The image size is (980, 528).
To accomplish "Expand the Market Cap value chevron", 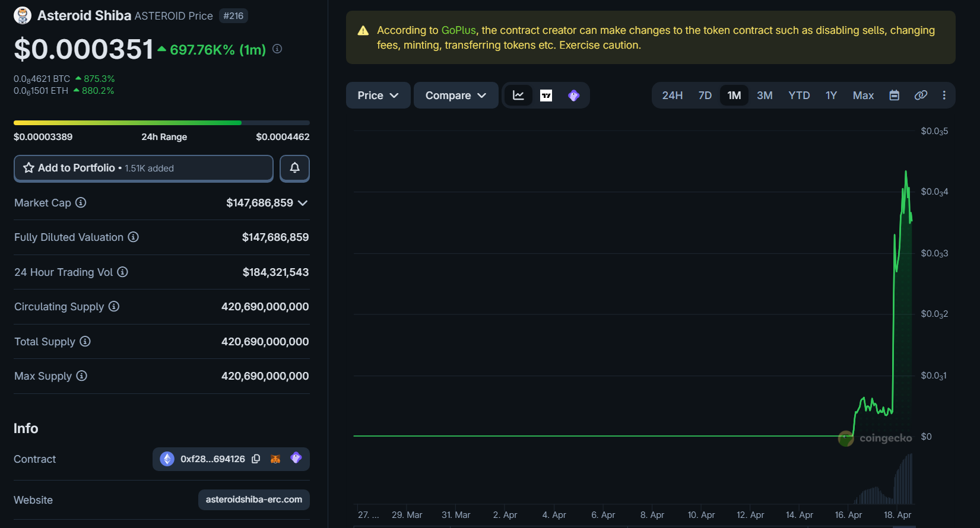I will (x=303, y=203).
